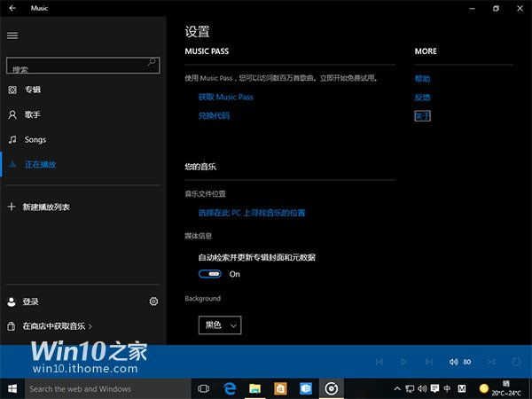Open File Explorer from taskbar

[254, 388]
